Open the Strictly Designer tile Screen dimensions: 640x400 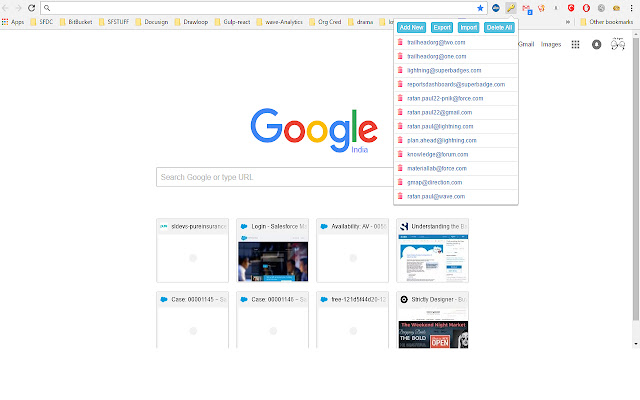433,320
